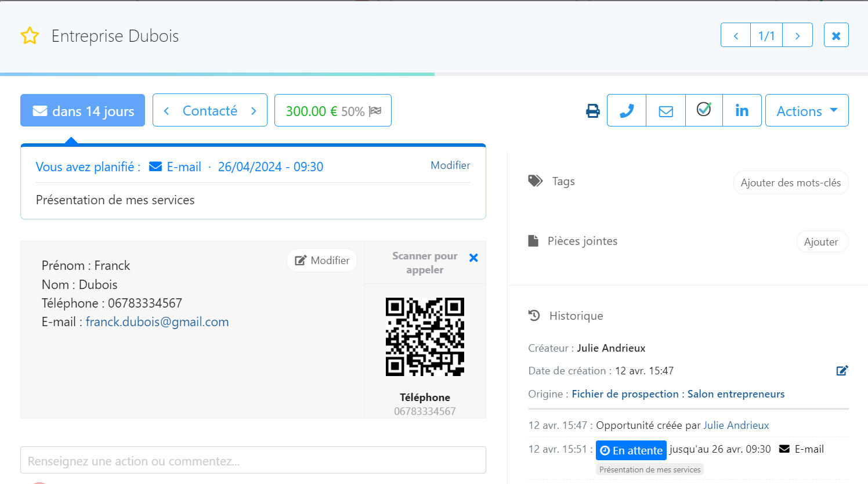Viewport: 868px width, 484px height.
Task: Click Modifier on the planned e-mail
Action: [x=450, y=165]
